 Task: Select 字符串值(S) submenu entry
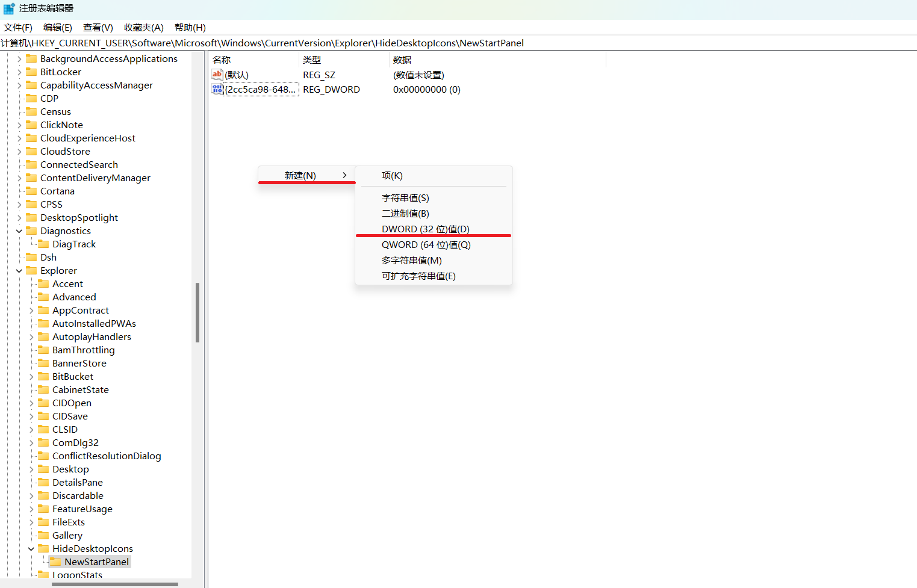433,197
